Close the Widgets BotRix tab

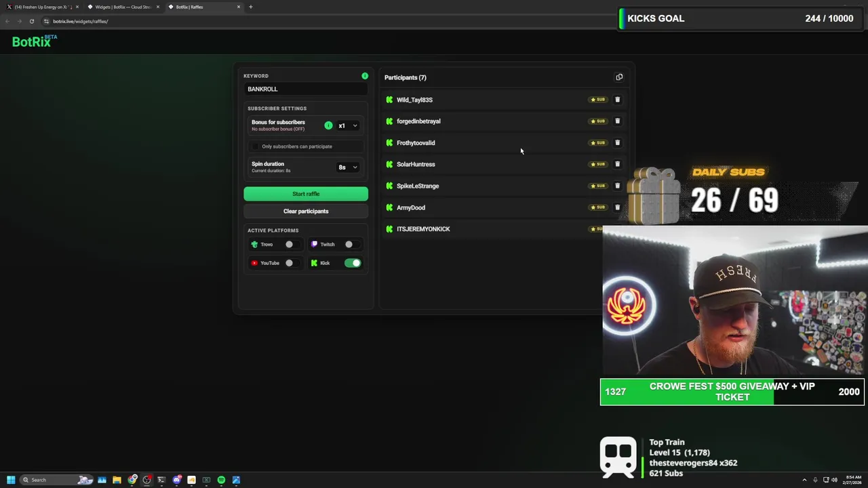coord(157,7)
